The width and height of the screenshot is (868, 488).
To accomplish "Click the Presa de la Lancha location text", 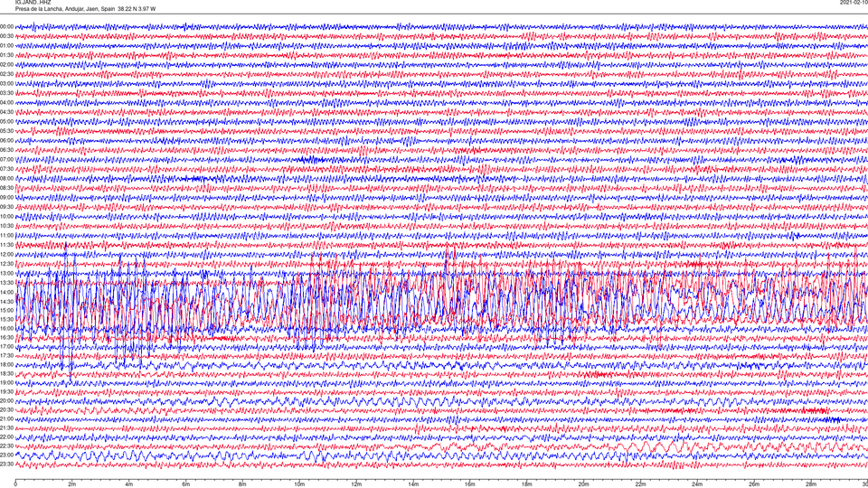I will tap(85, 9).
